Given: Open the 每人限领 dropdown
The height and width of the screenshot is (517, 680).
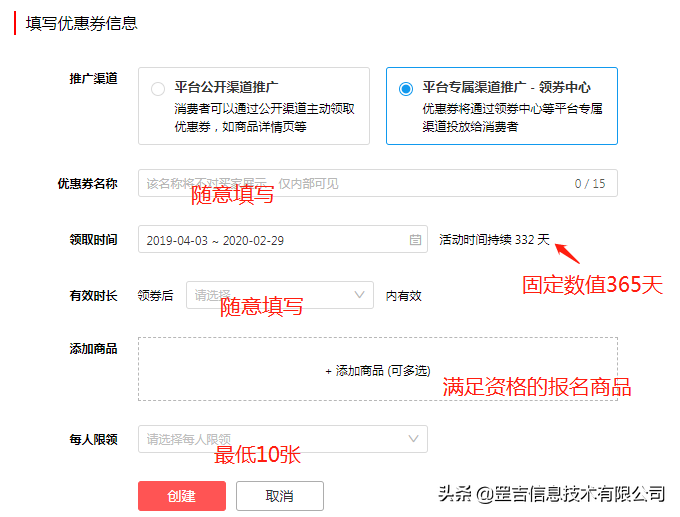Looking at the screenshot, I should tap(283, 439).
